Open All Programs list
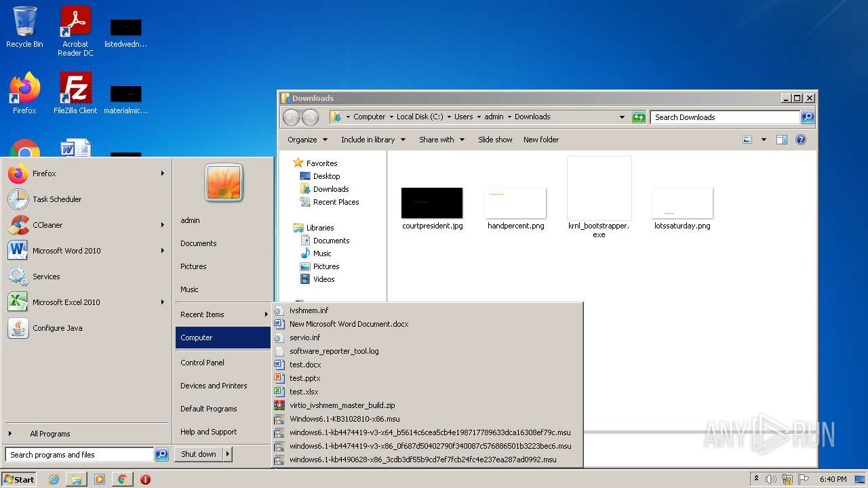 point(85,434)
